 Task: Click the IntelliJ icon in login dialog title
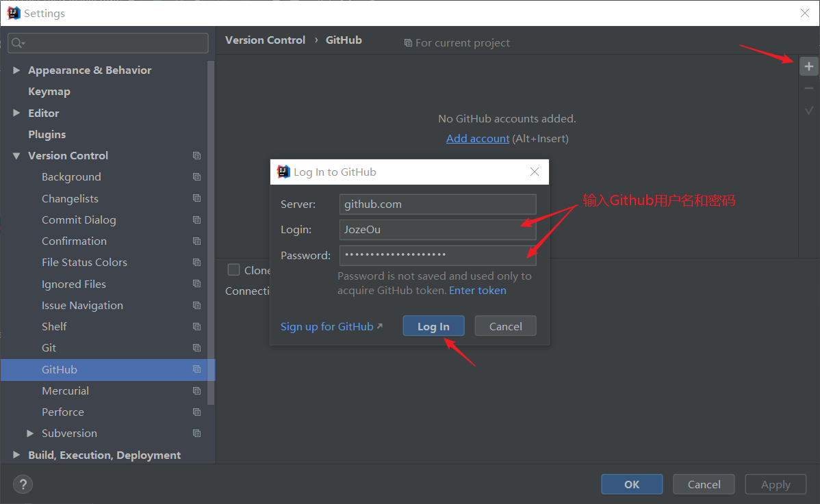[x=283, y=172]
